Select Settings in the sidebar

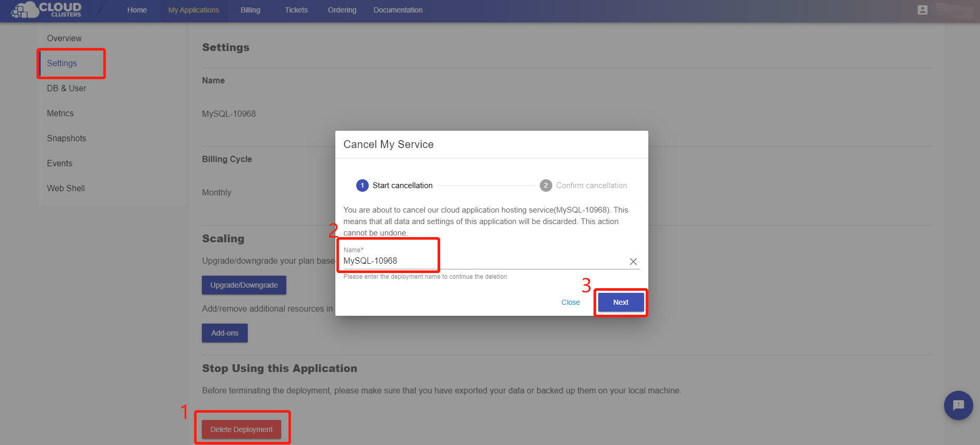[62, 63]
